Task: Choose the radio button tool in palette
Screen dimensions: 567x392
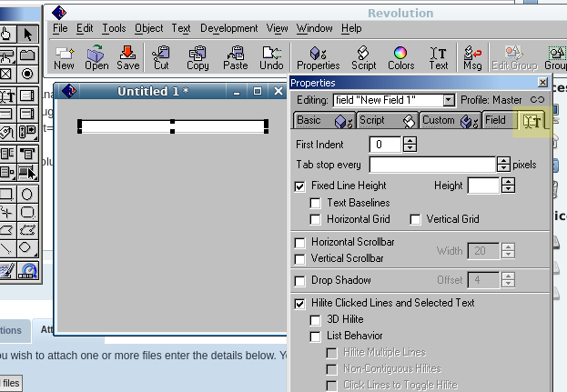Action: (27, 74)
